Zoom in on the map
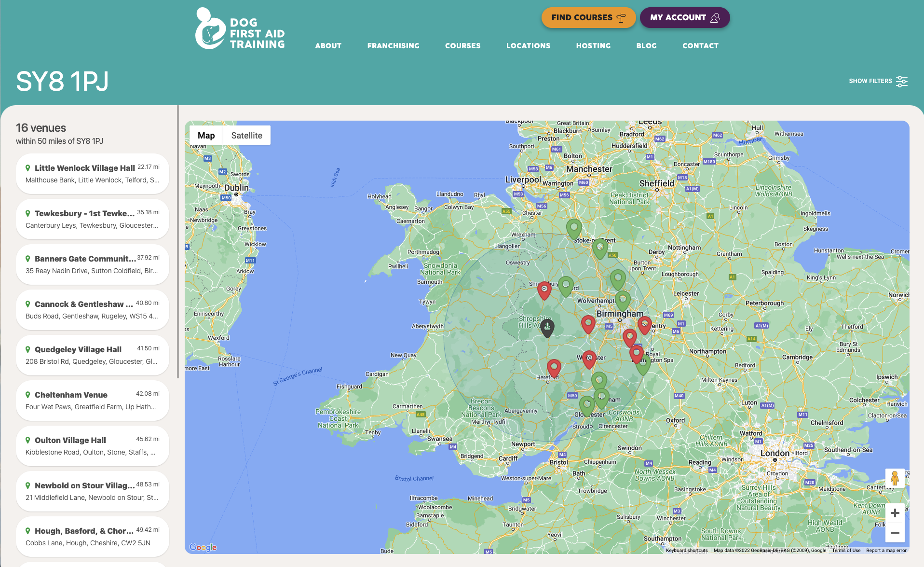The image size is (924, 567). [895, 513]
